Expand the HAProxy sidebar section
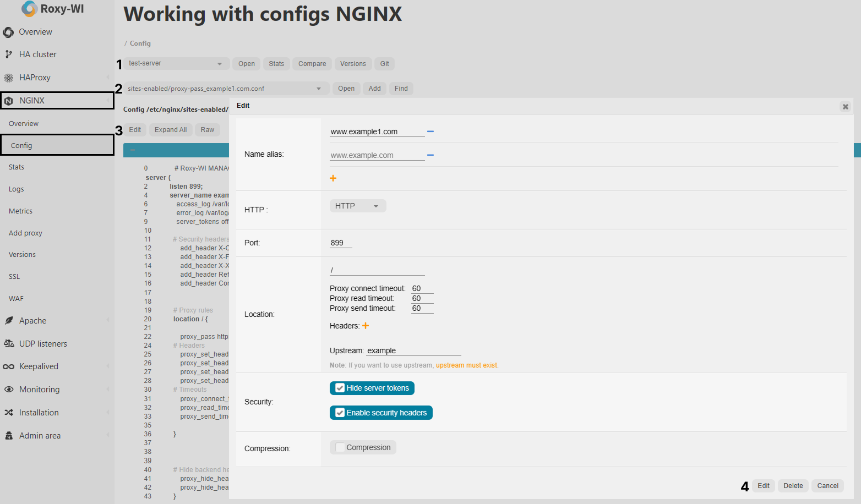The height and width of the screenshot is (504, 861). pos(108,78)
